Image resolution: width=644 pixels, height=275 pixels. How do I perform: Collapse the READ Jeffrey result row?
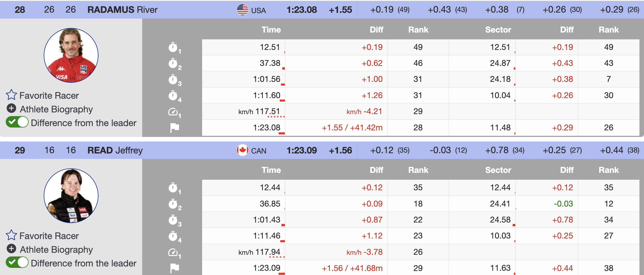point(115,150)
